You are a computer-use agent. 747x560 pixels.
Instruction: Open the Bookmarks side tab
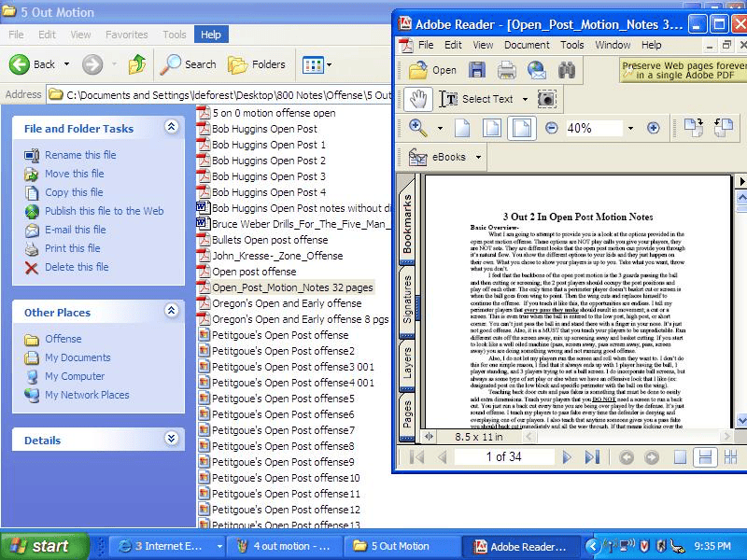407,223
